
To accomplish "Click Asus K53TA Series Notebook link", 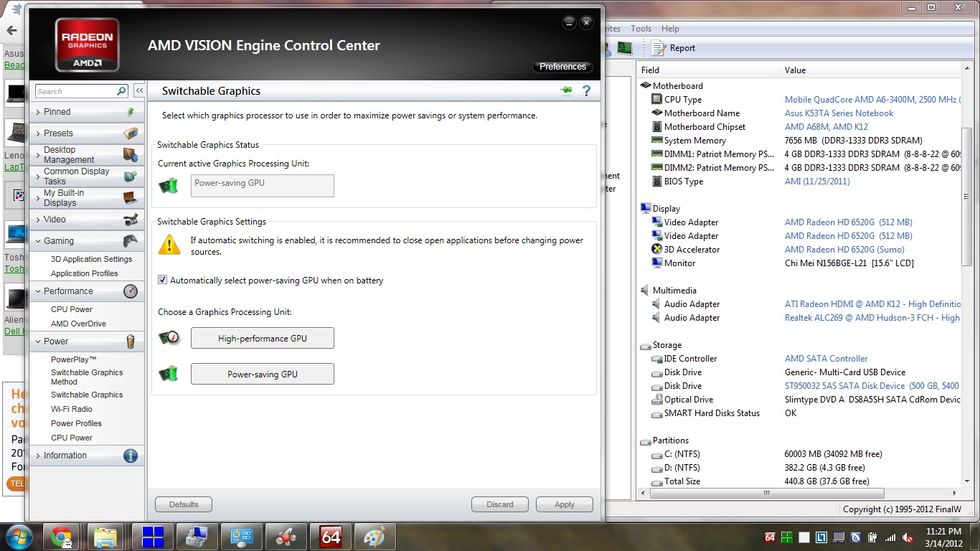I will 839,113.
